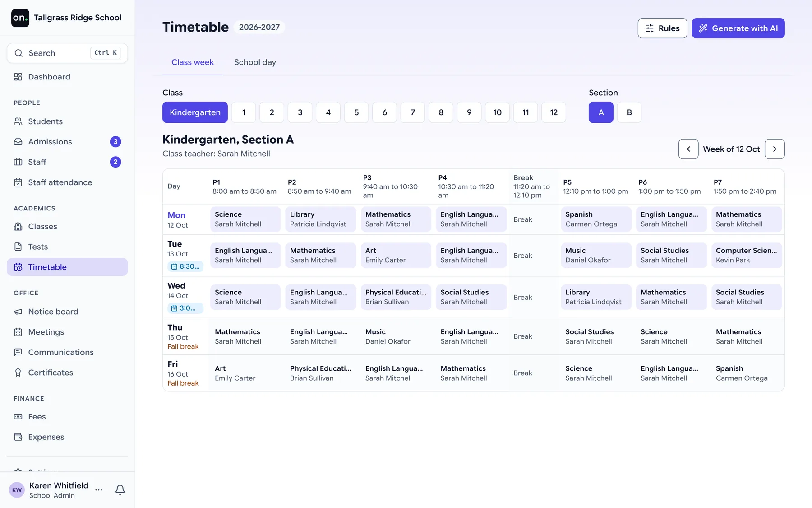The width and height of the screenshot is (812, 508).
Task: Click Admissions badge showing 3
Action: pos(115,142)
